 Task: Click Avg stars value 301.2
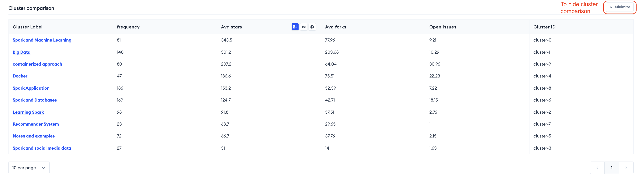pos(226,52)
